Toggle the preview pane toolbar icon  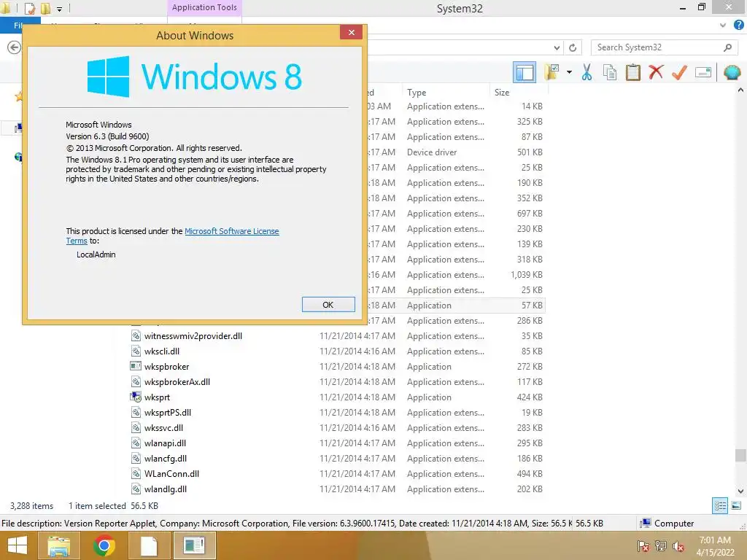(524, 72)
